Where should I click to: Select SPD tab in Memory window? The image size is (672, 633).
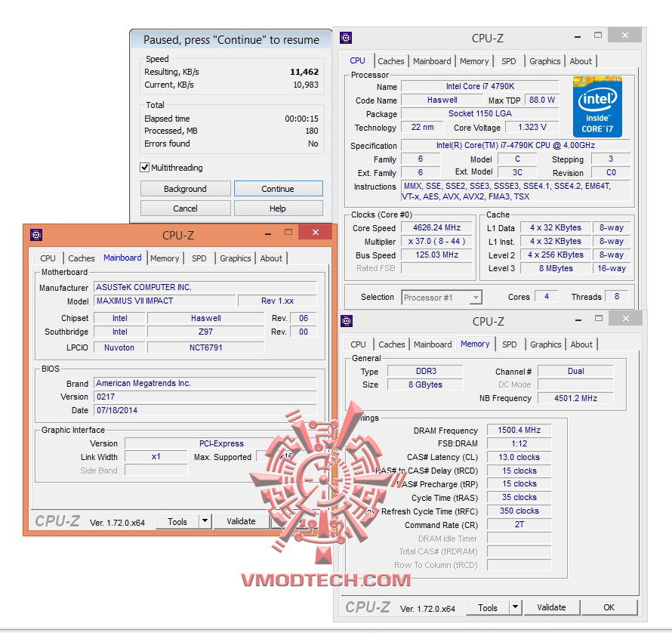click(509, 344)
